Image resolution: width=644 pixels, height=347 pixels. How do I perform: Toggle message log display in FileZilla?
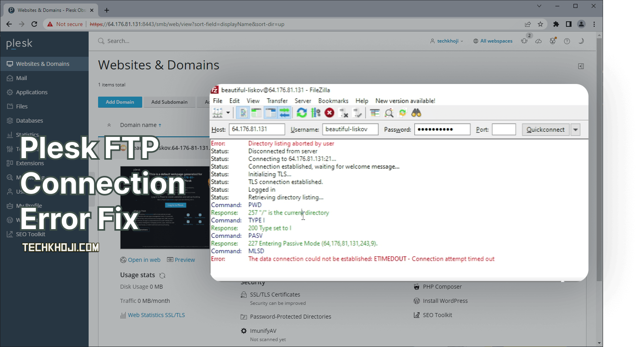point(243,113)
